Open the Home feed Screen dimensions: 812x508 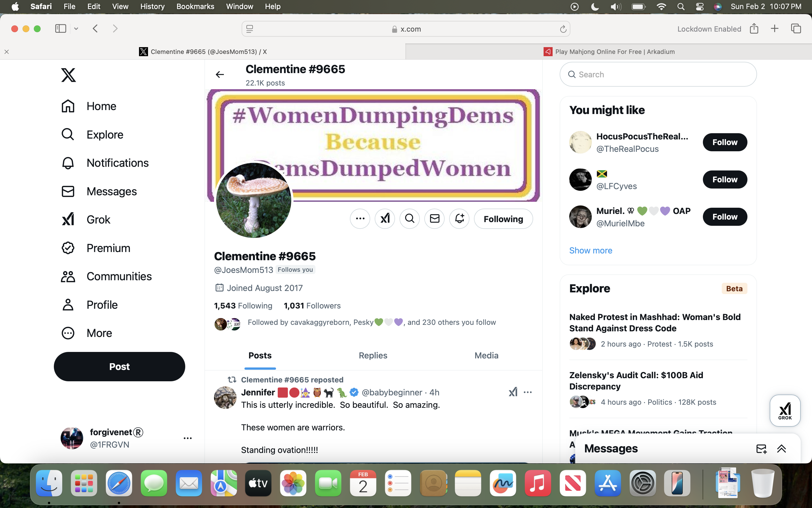coord(89,106)
